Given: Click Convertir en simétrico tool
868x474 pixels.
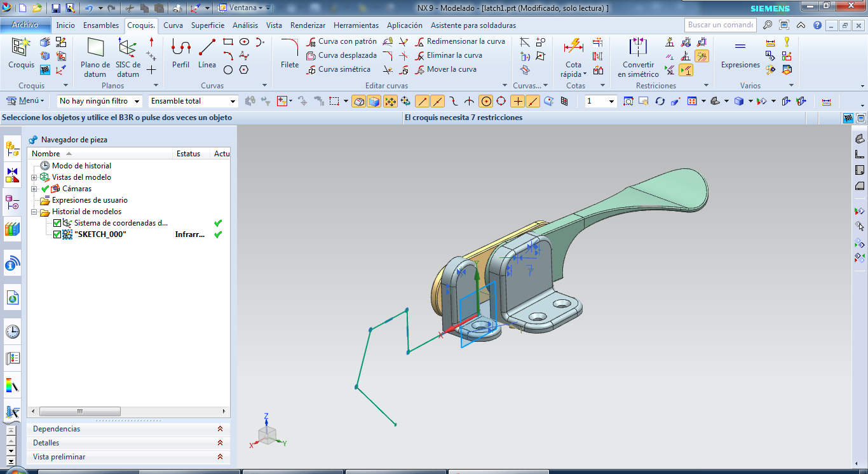Looking at the screenshot, I should tap(638, 57).
